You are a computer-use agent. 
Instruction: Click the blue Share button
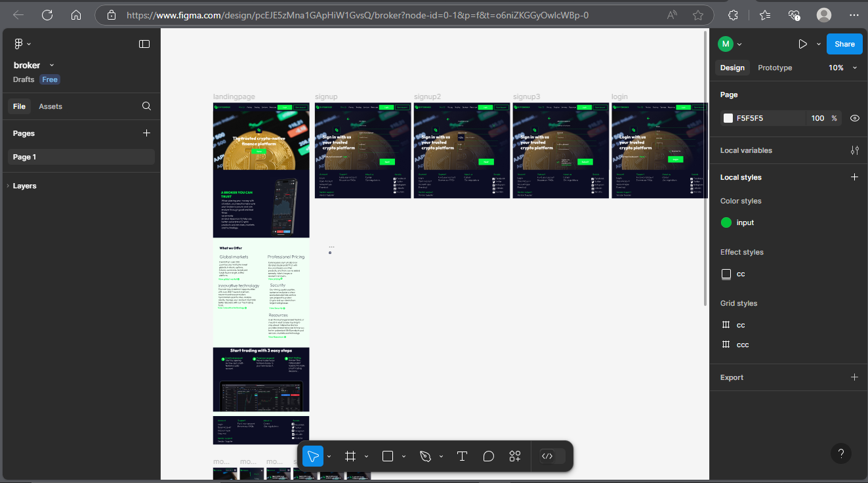(844, 44)
